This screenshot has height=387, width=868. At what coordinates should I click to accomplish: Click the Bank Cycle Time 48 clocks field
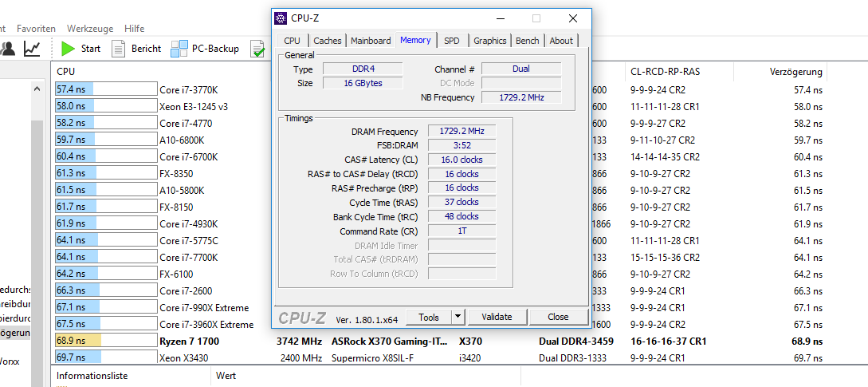tap(461, 216)
